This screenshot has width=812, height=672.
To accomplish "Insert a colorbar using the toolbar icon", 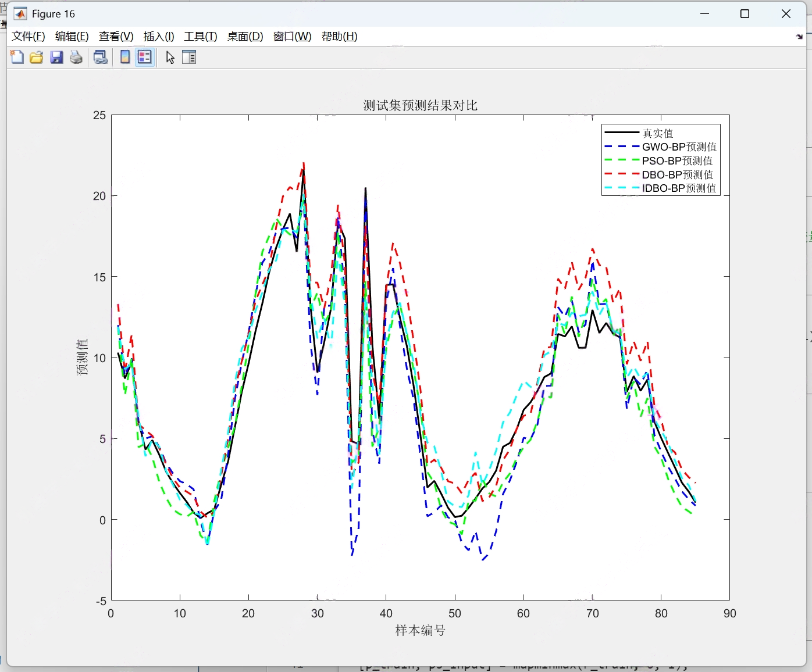I will tap(125, 57).
